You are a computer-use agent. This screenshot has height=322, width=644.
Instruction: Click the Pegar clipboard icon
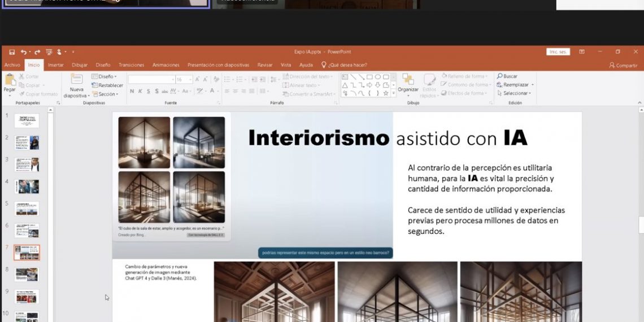(10, 81)
